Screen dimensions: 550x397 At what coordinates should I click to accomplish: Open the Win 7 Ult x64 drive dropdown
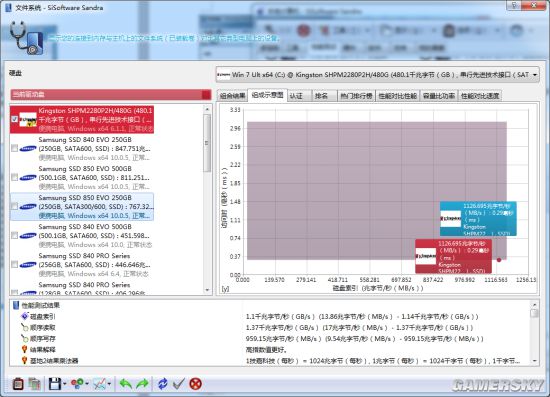point(535,75)
